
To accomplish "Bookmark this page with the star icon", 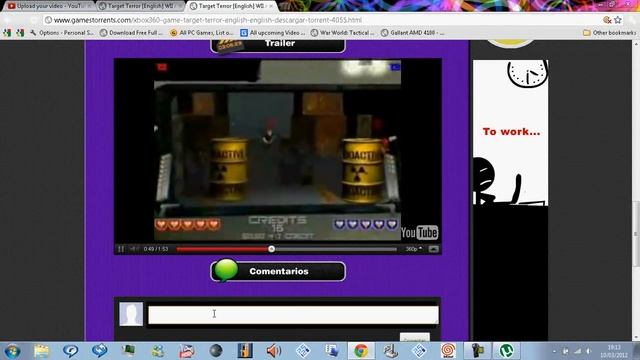I will pos(618,20).
